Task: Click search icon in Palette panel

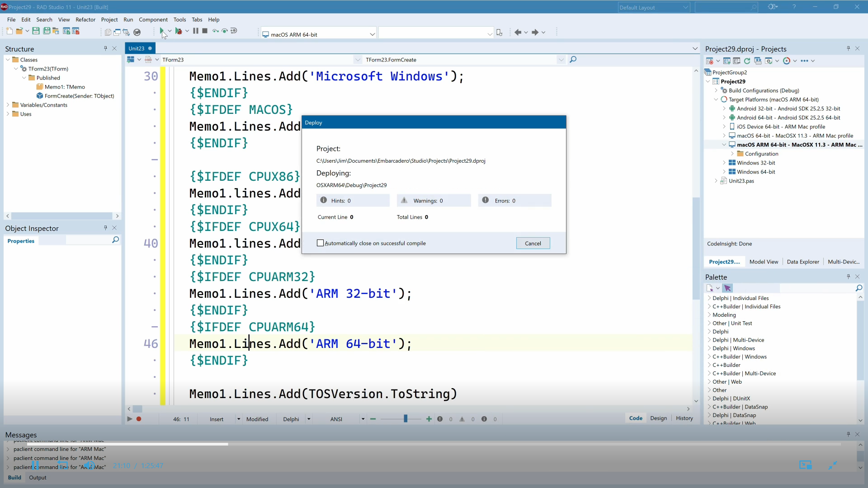Action: (859, 288)
